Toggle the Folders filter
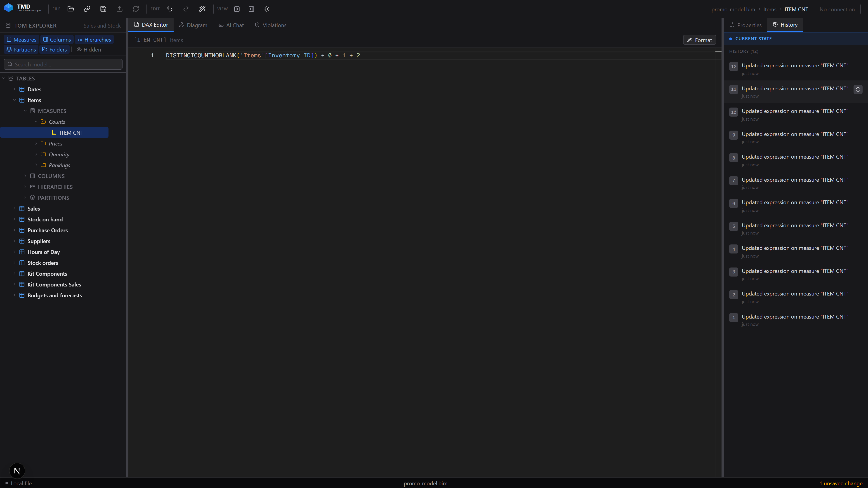Screen dimensions: 868x488 pyautogui.click(x=54, y=49)
